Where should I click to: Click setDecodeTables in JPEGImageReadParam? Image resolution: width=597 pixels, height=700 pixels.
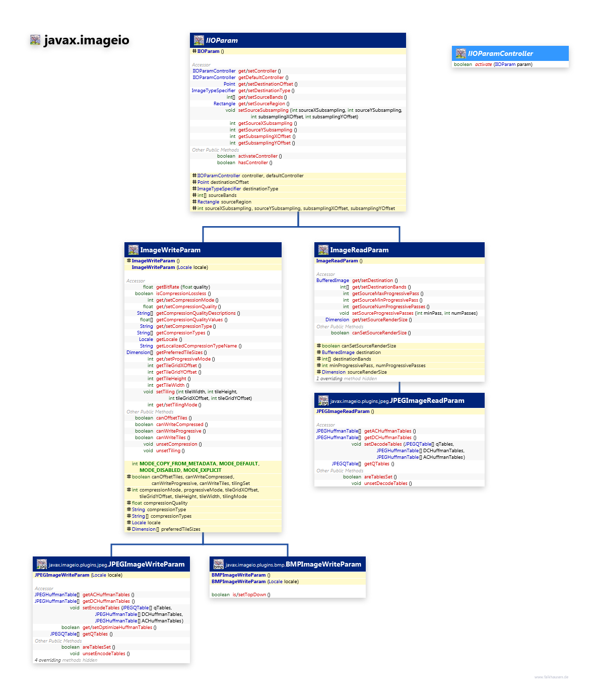click(383, 444)
